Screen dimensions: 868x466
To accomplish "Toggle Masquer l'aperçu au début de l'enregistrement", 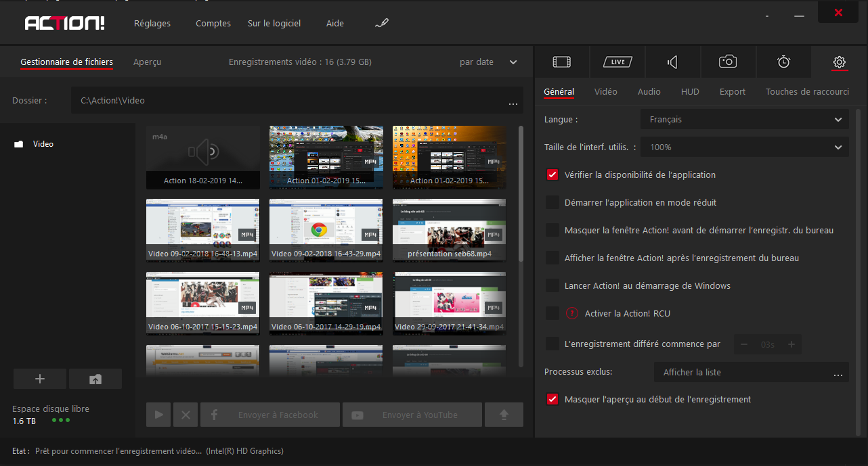I will (552, 399).
